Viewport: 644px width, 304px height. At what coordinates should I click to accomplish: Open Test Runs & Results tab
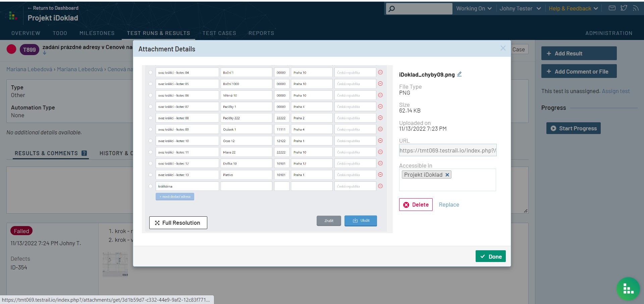pyautogui.click(x=158, y=33)
